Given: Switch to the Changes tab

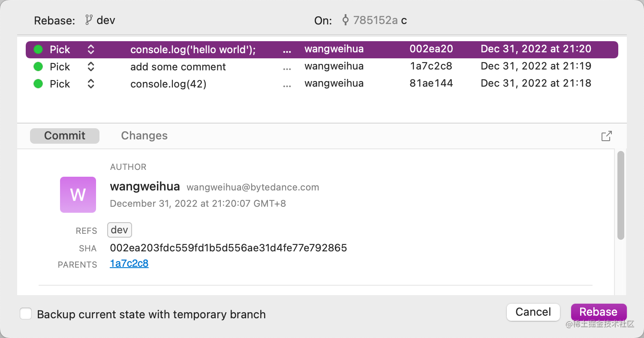Looking at the screenshot, I should point(144,136).
